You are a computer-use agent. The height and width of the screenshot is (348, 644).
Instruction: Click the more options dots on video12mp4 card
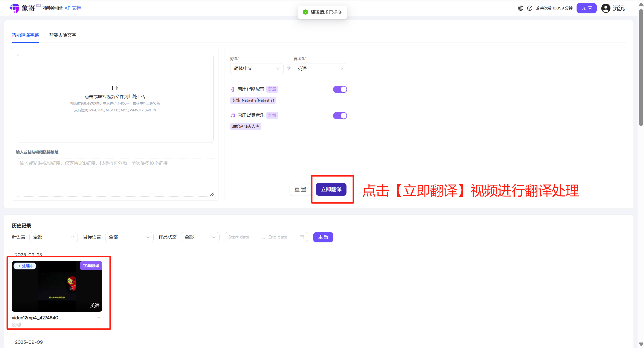[x=99, y=318]
